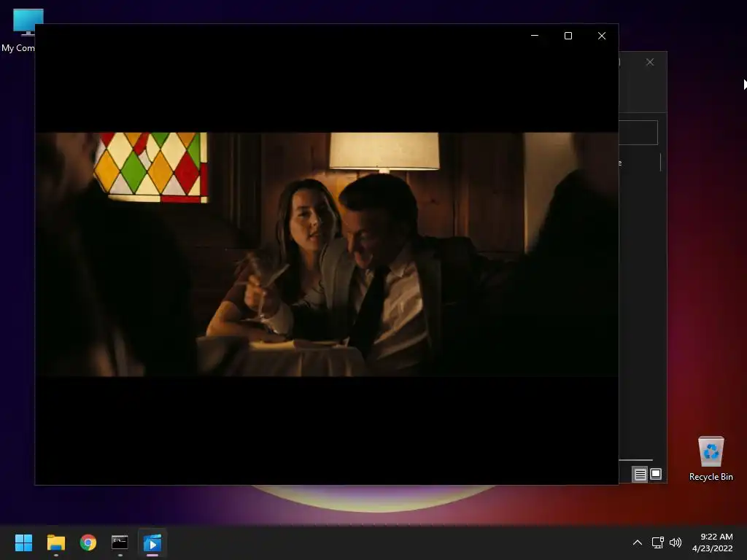This screenshot has width=747, height=560.
Task: Open File Explorer from the taskbar
Action: (x=55, y=542)
